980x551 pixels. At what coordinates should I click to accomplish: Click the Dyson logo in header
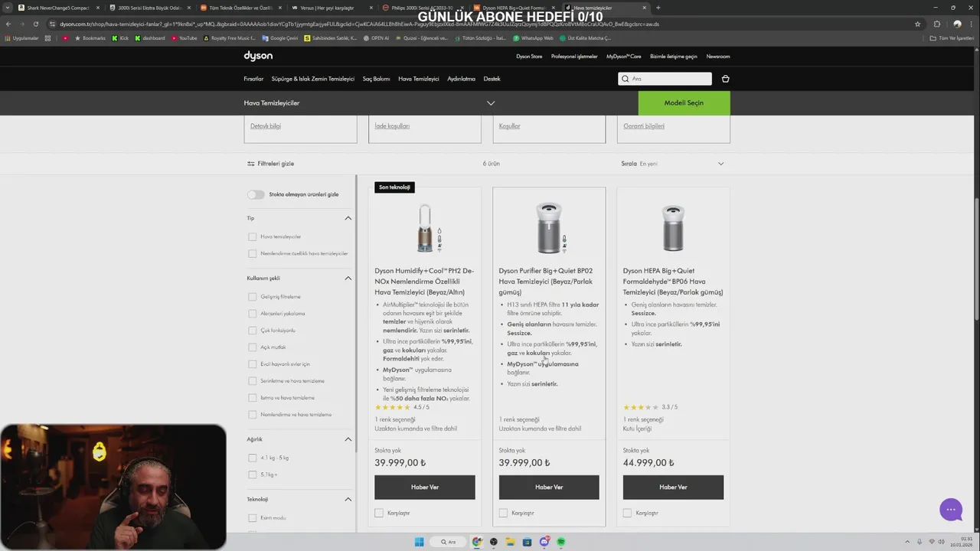point(258,56)
